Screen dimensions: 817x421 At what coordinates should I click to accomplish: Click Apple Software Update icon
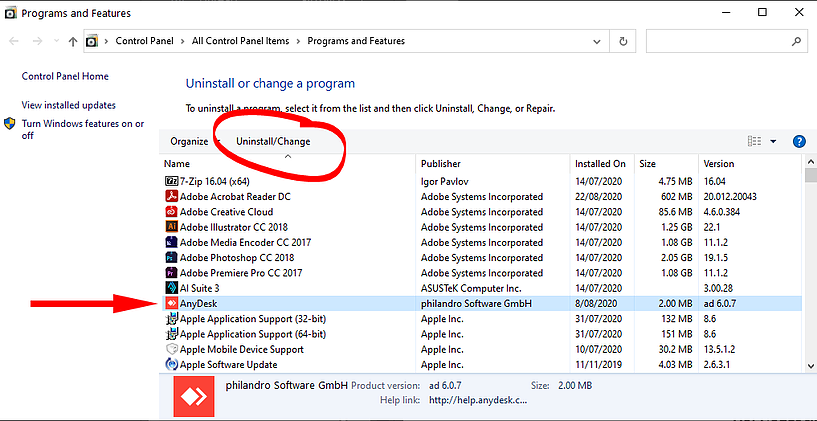point(171,364)
